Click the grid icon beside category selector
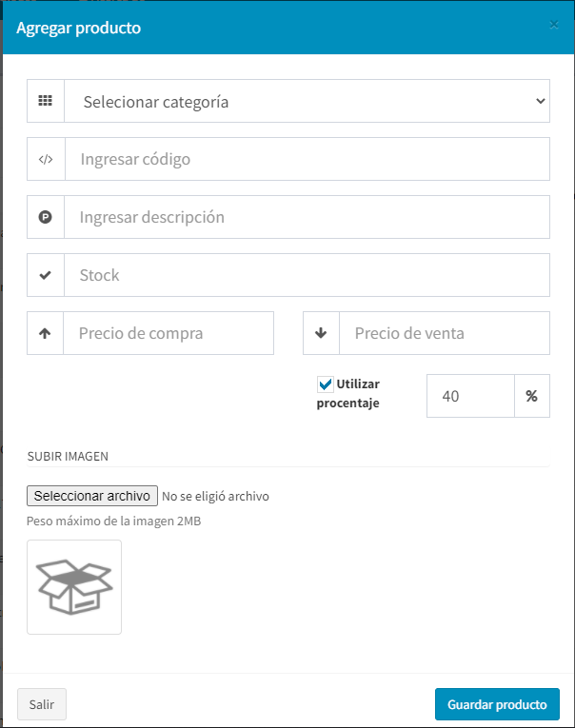575x728 pixels. coord(46,101)
